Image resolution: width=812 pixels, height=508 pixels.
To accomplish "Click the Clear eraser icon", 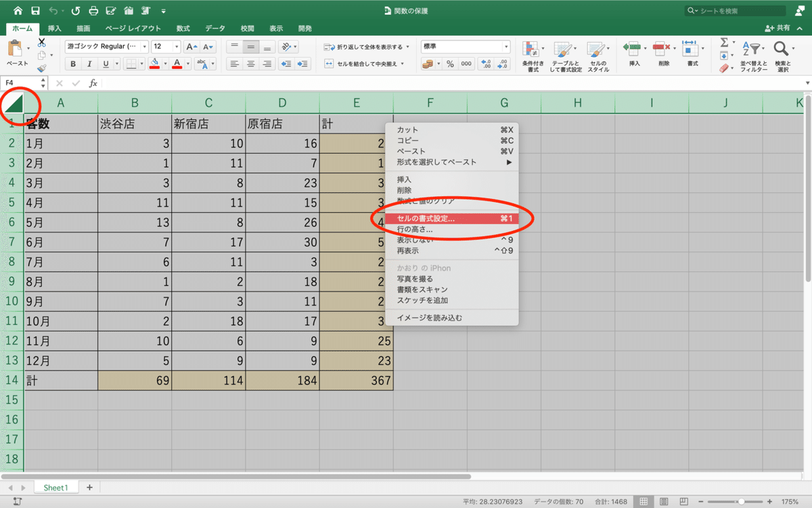I will [723, 68].
